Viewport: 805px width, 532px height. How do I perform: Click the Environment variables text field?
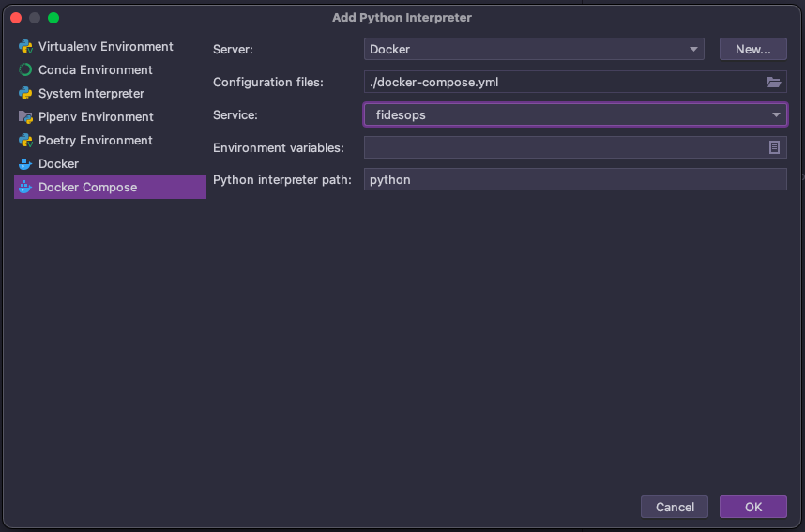coord(563,147)
